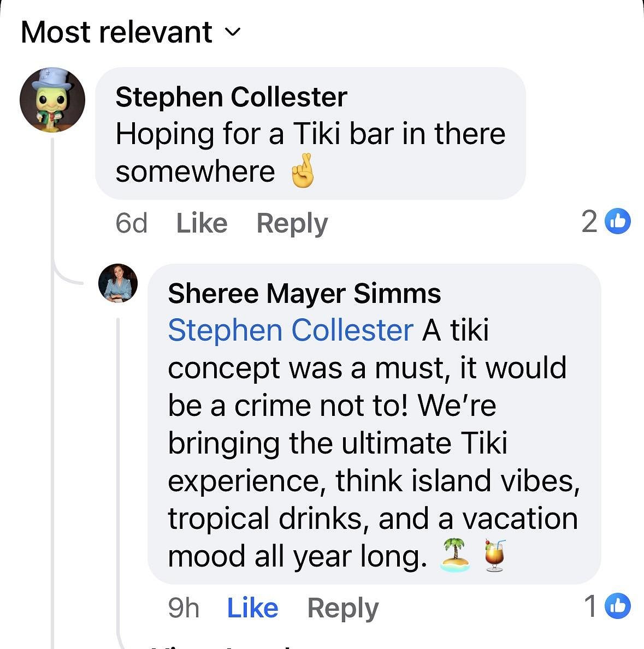This screenshot has width=644, height=649.
Task: Open Stephen Collester's profile from comment author name
Action: (231, 97)
